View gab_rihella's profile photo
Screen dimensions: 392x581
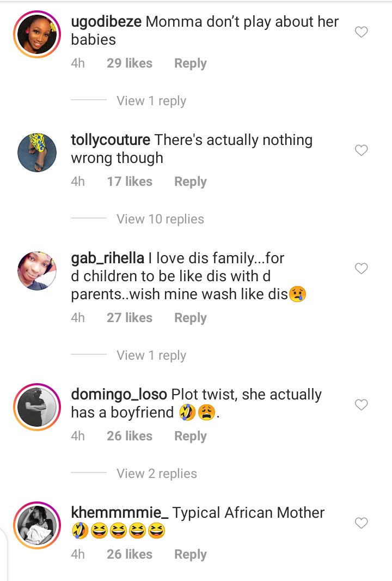37,270
